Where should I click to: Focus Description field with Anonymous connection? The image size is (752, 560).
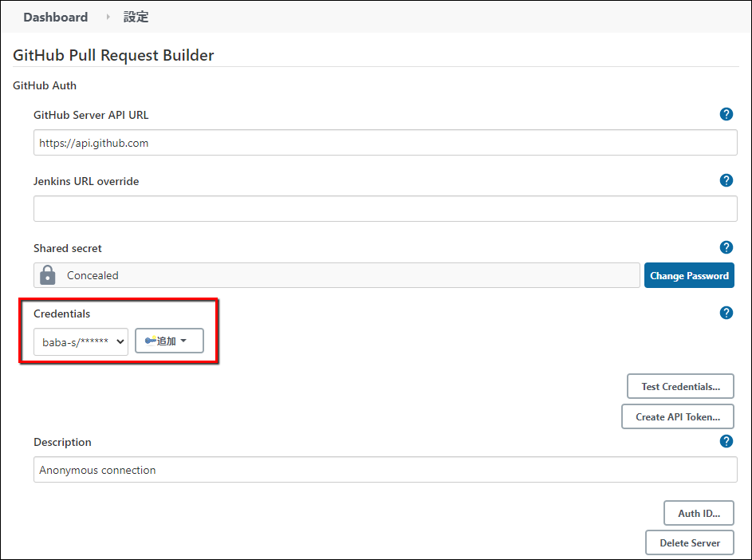pos(385,470)
